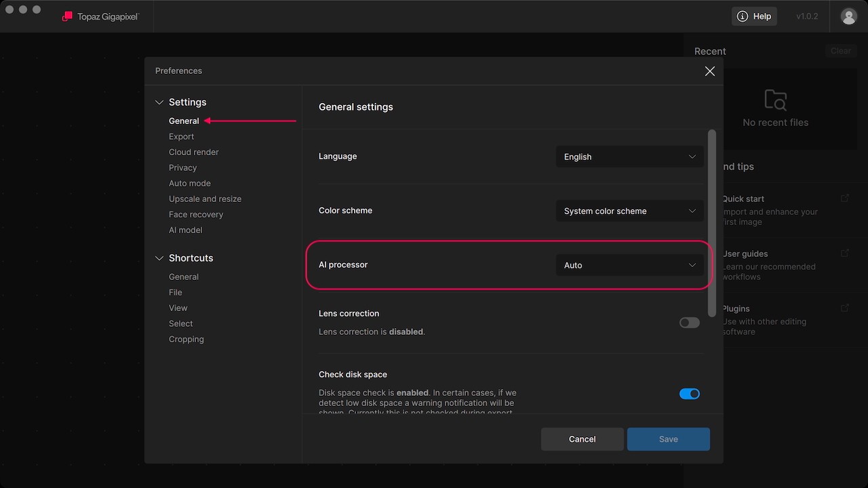The image size is (868, 488).
Task: Click the Topaz Gigapixel logo icon
Action: (67, 16)
